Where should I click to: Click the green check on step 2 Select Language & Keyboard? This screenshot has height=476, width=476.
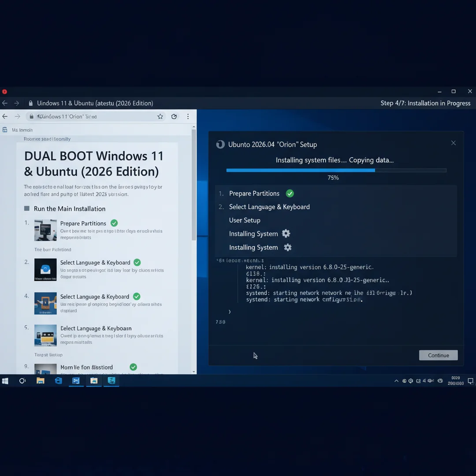pyautogui.click(x=137, y=262)
